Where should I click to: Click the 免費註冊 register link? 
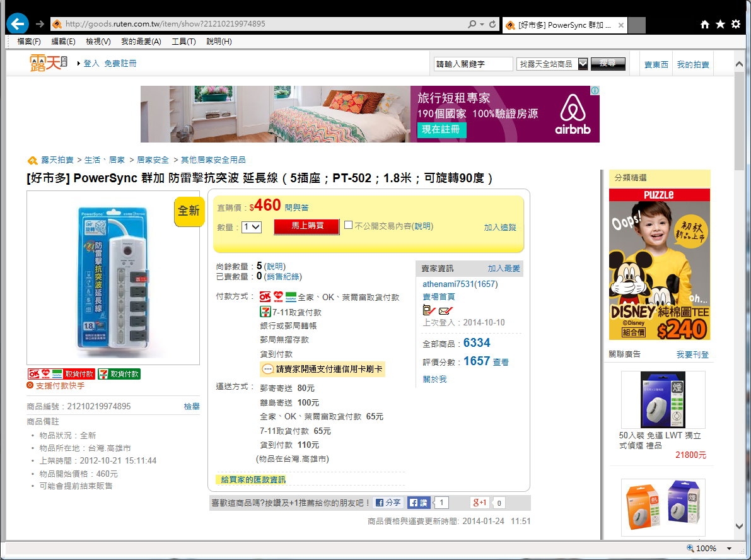coord(120,63)
